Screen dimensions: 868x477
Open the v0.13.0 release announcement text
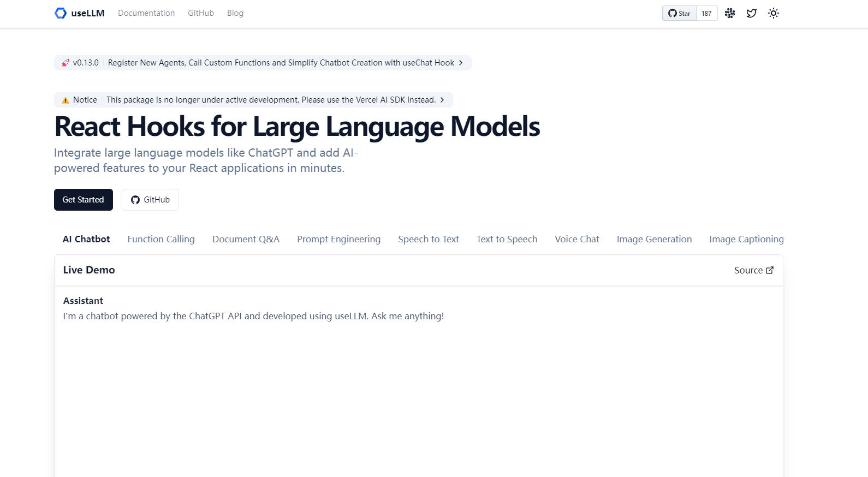[x=281, y=63]
